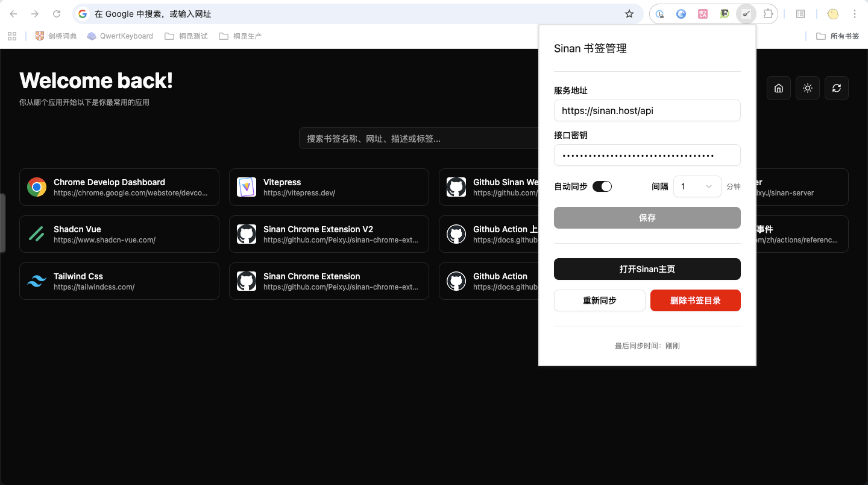868x485 pixels.
Task: Open the yellow chick profile avatar
Action: pyautogui.click(x=833, y=14)
